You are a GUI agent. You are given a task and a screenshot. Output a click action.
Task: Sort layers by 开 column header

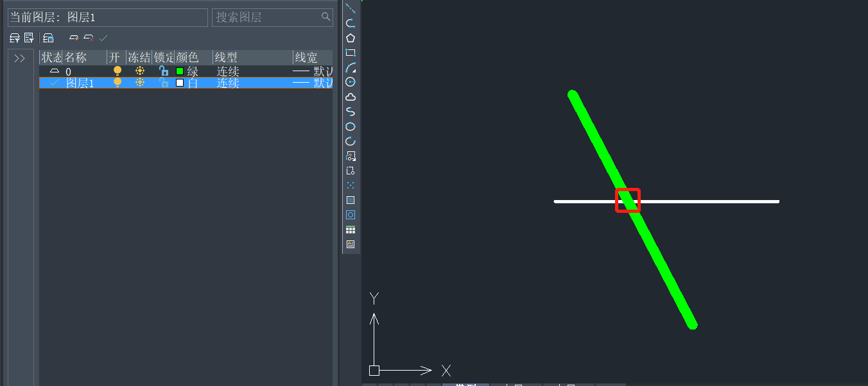click(x=116, y=58)
